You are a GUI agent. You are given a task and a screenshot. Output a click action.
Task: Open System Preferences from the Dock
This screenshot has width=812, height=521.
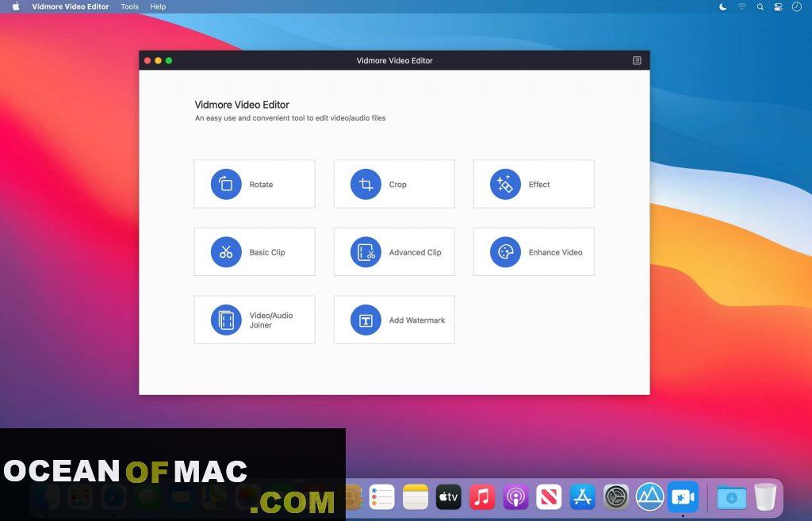click(616, 497)
